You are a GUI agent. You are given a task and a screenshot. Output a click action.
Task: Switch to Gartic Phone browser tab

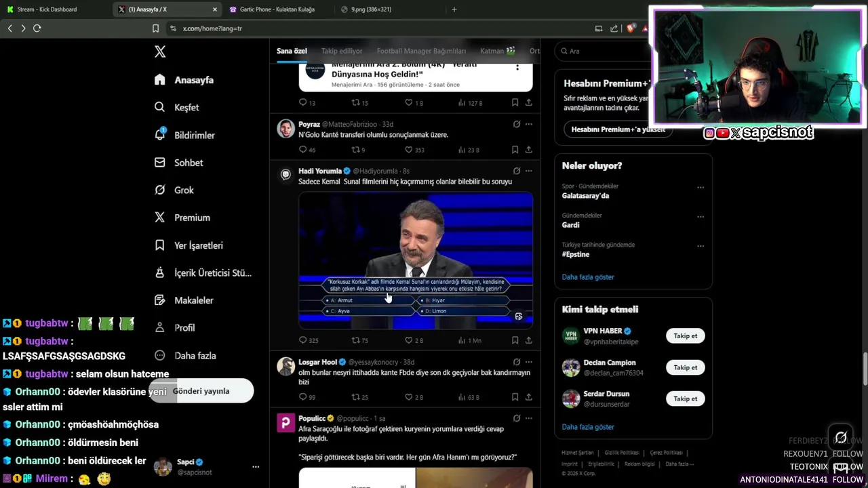[x=277, y=9]
